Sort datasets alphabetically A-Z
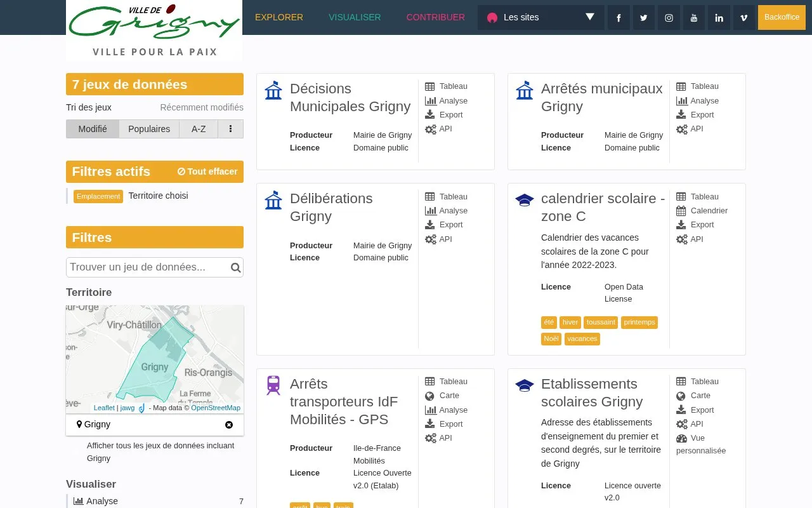The height and width of the screenshot is (508, 812). click(199, 129)
